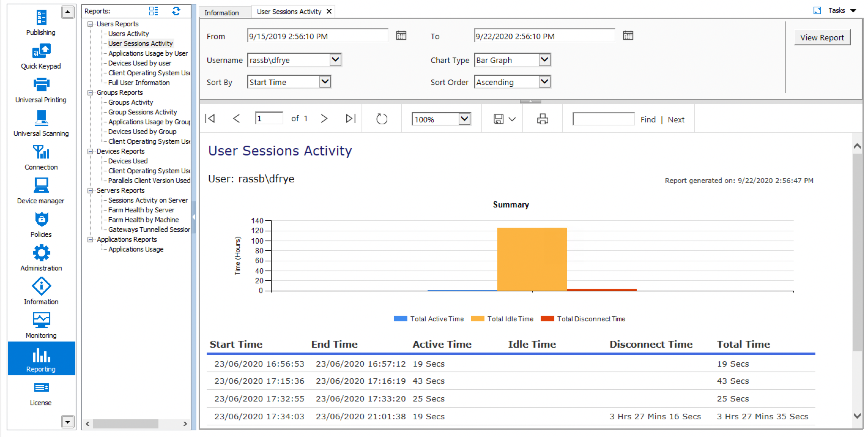Expand the zoom level 100% dropdown

coord(464,119)
